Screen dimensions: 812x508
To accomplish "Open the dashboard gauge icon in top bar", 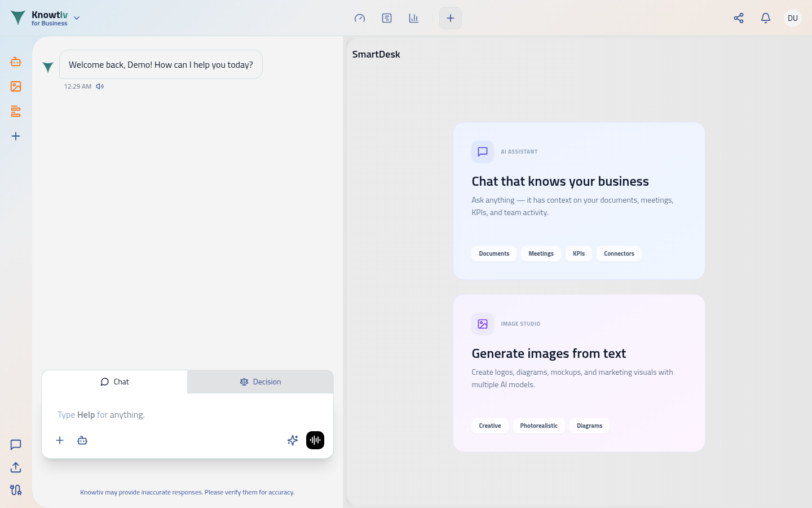I will pos(360,18).
